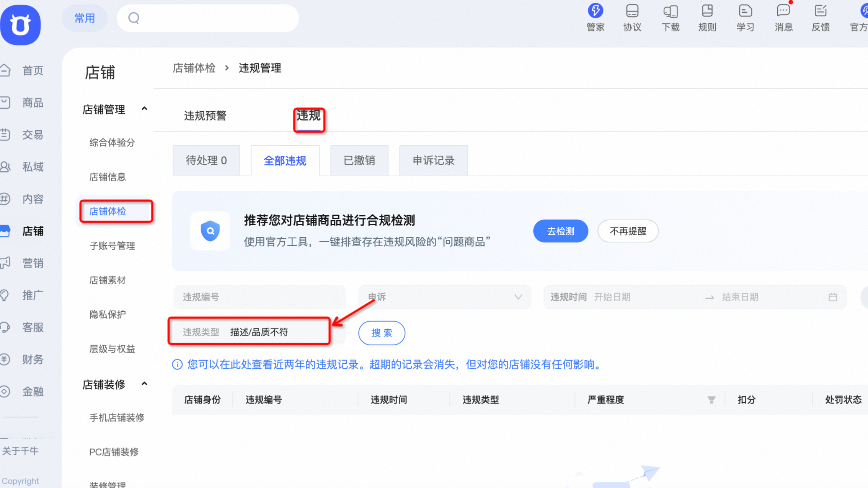
Task: Click the 违规时间 column header
Action: (389, 400)
